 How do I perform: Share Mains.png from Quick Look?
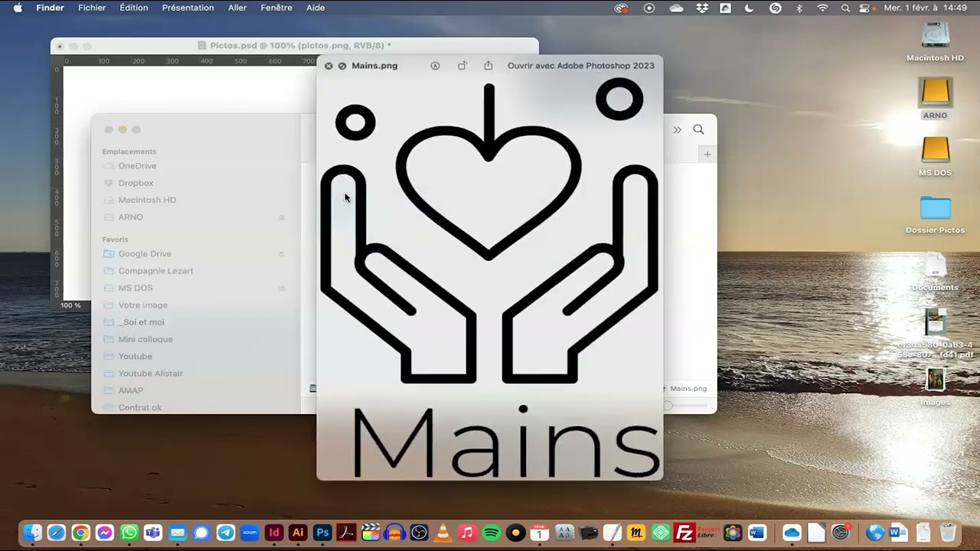pyautogui.click(x=488, y=66)
